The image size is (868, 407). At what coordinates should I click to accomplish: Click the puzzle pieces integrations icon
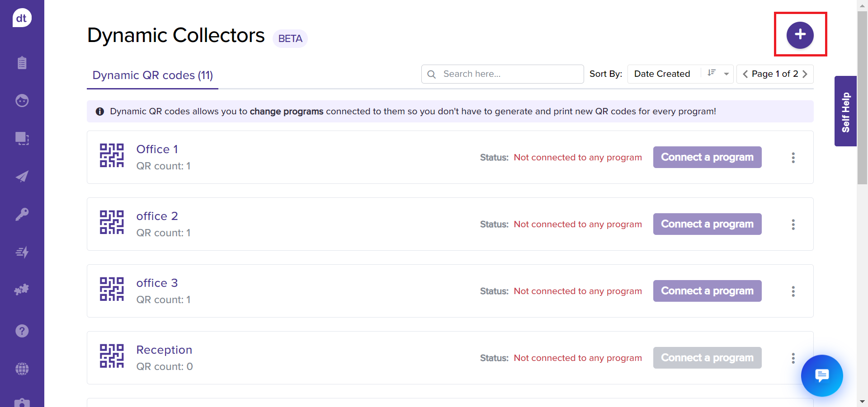click(22, 290)
